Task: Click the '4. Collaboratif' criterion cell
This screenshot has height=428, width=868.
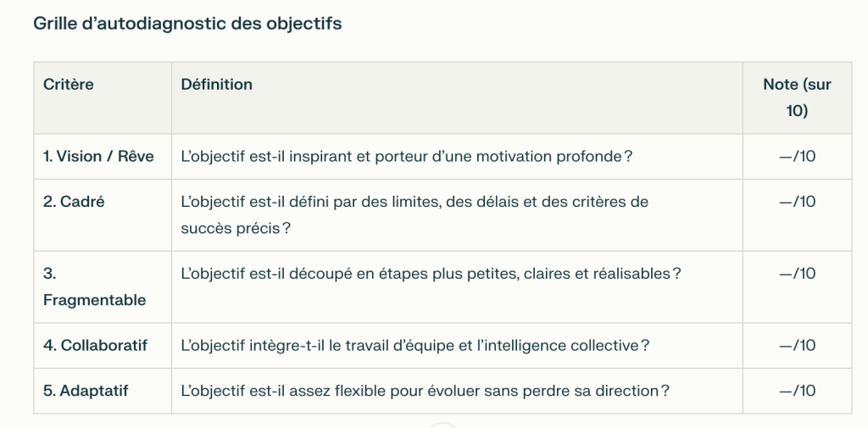Action: coord(103,346)
